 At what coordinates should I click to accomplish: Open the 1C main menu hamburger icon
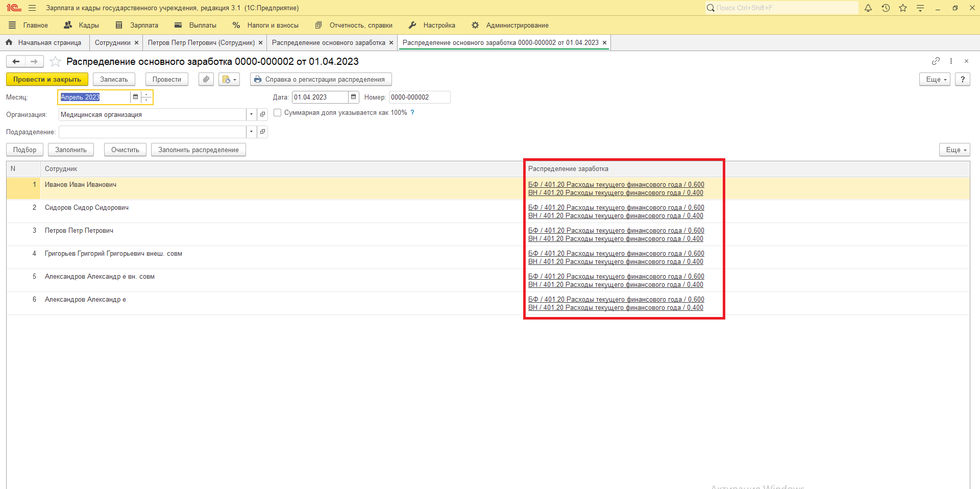coord(32,8)
